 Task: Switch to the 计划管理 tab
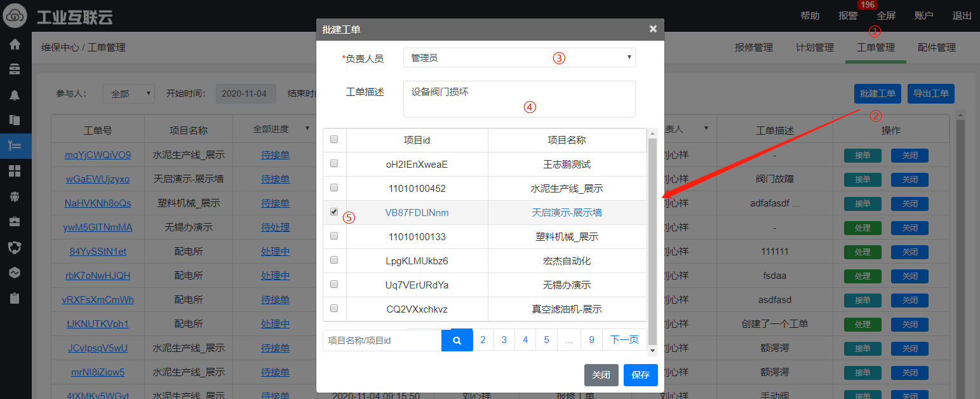815,48
